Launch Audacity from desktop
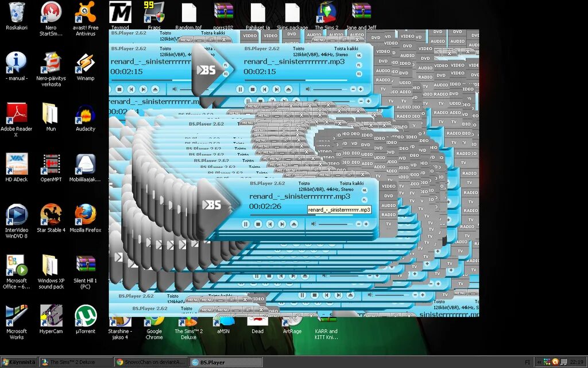 (86, 117)
